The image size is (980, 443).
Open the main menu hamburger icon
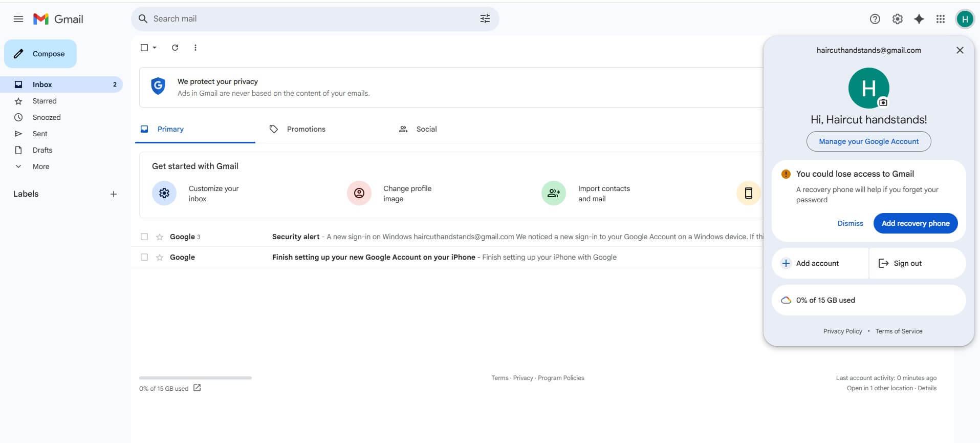click(18, 19)
